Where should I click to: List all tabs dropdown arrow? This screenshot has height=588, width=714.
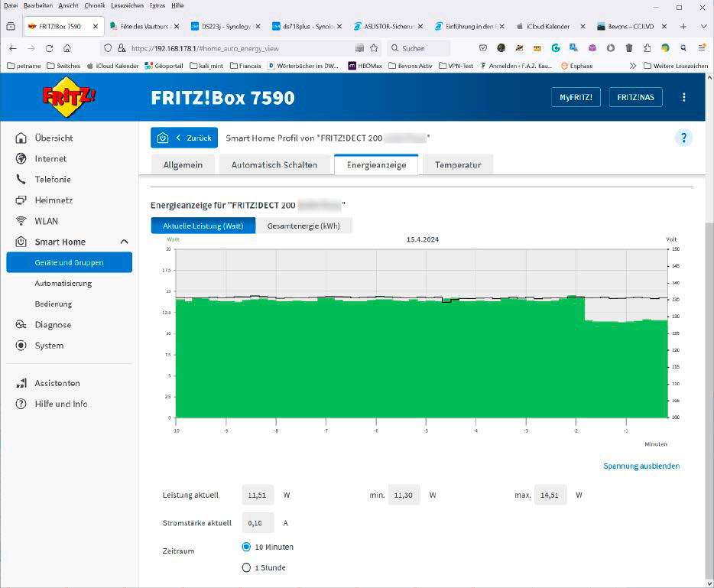coord(703,27)
